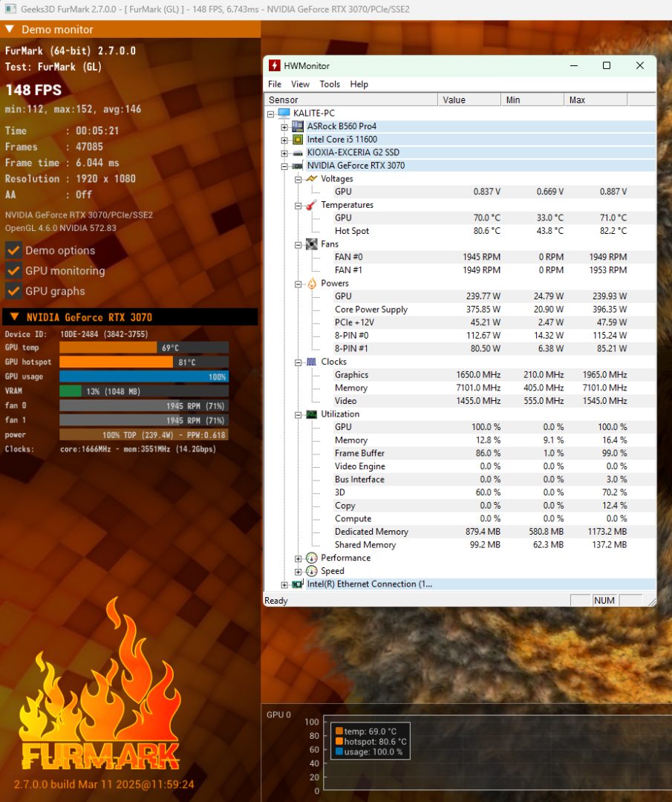This screenshot has width=672, height=802.
Task: Expand the Speed group
Action: pyautogui.click(x=299, y=572)
